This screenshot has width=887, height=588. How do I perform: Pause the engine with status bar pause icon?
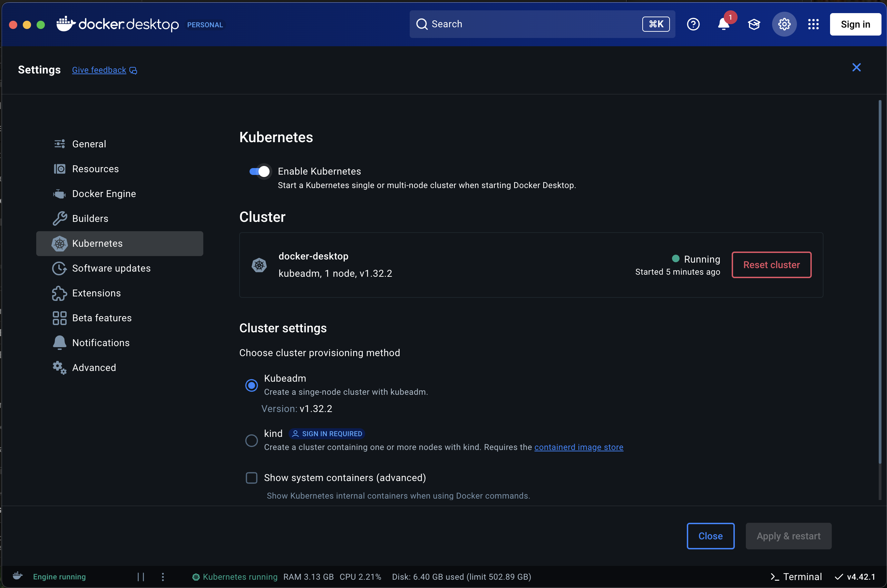141,577
